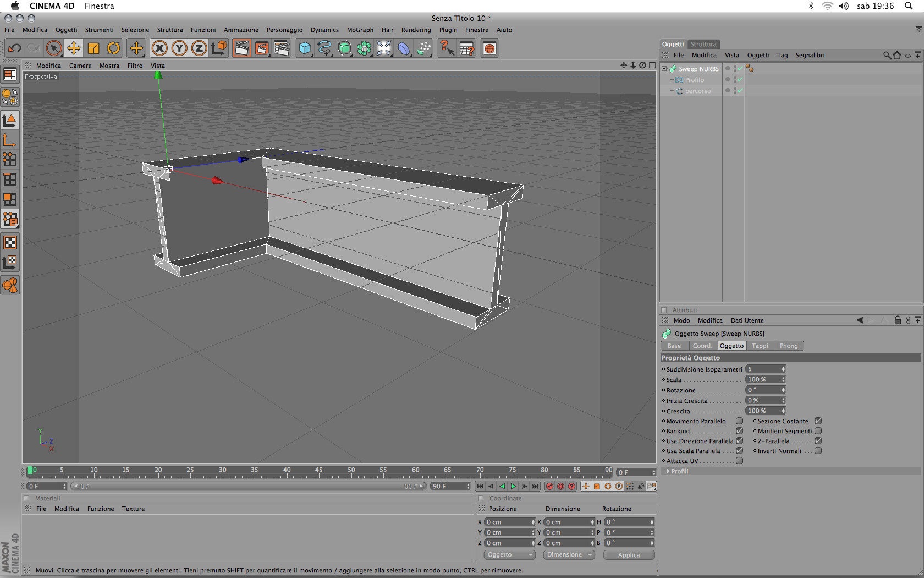
Task: Open viewport Camere menu
Action: [x=80, y=66]
